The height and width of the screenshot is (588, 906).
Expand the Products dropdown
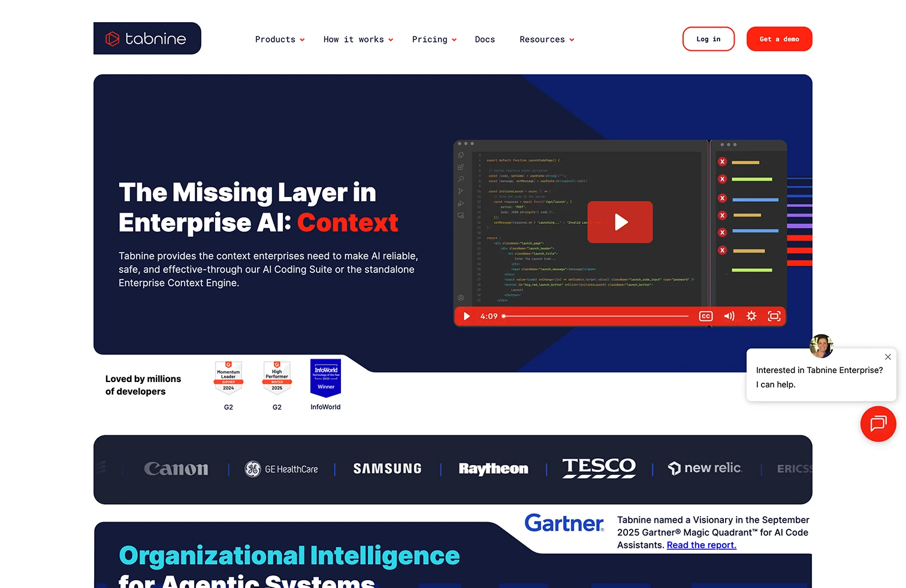point(280,40)
